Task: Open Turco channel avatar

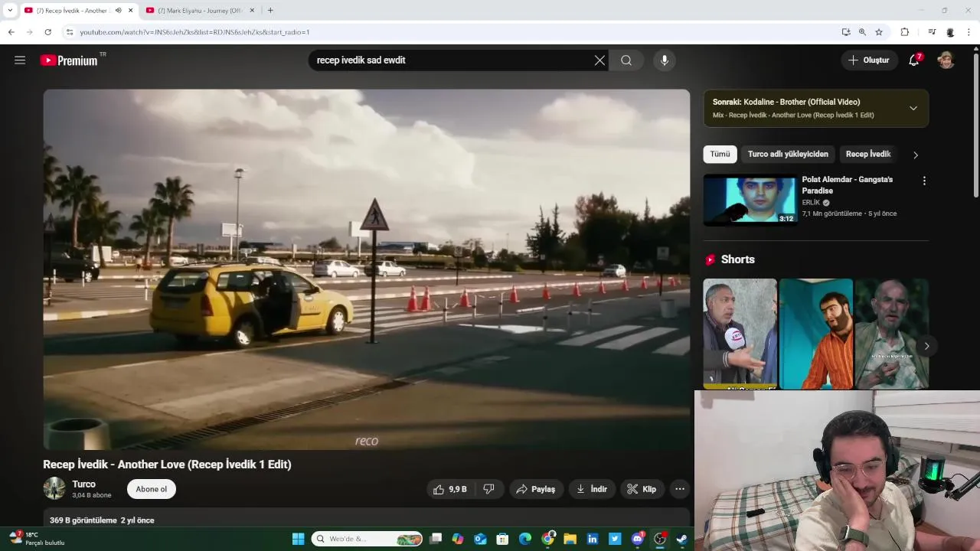Action: [x=54, y=488]
